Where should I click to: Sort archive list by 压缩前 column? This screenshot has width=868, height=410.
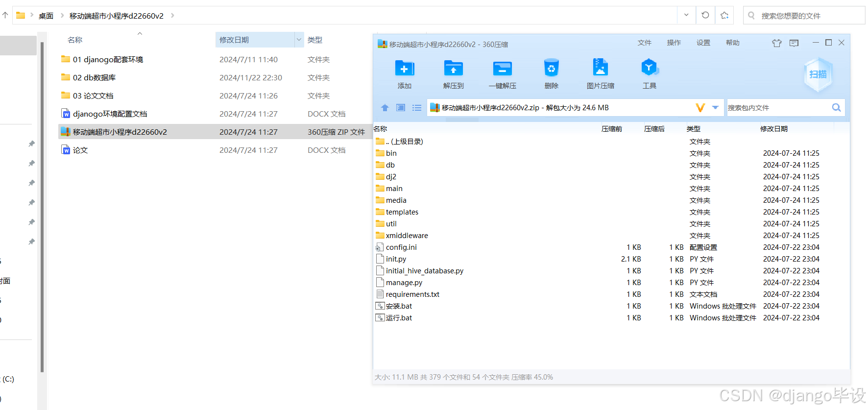point(612,129)
